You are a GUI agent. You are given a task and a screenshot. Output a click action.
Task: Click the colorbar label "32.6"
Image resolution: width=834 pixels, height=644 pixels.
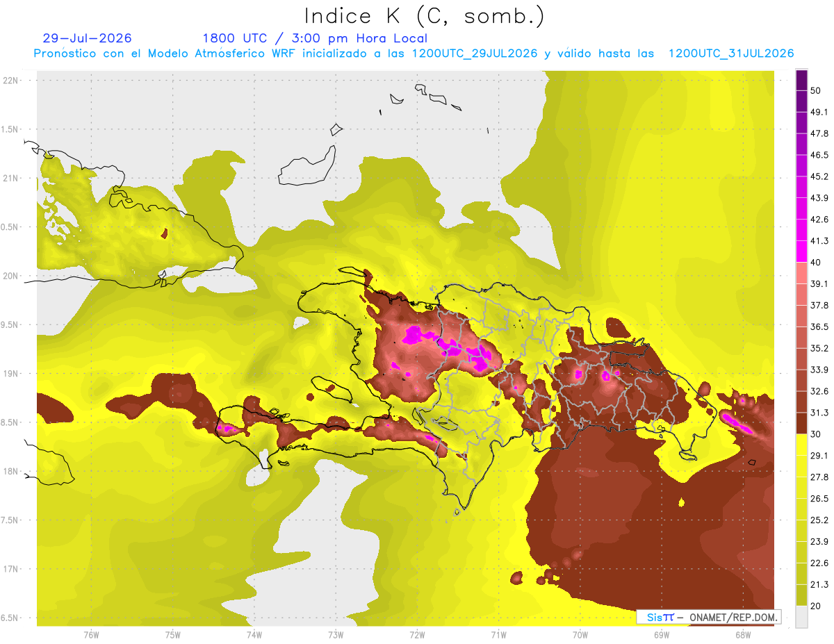(820, 391)
